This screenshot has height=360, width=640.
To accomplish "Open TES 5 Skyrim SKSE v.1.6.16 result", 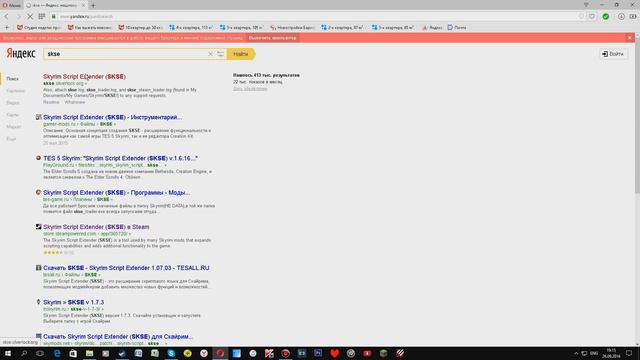I will (120, 158).
